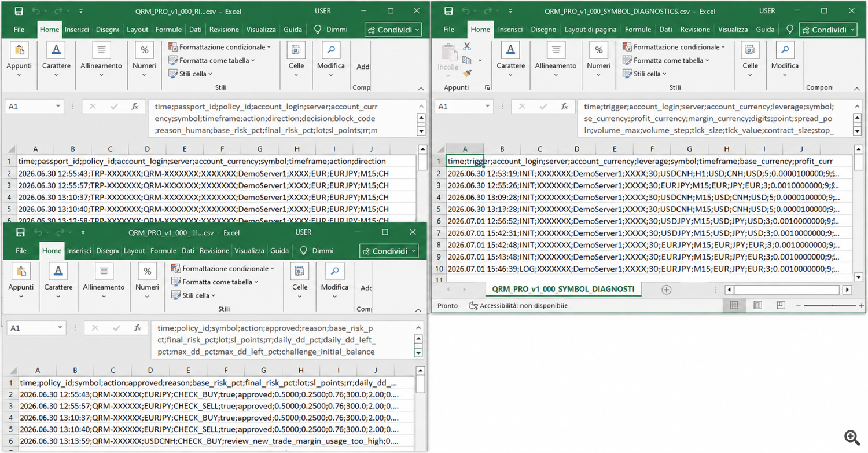Image resolution: width=868 pixels, height=453 pixels.
Task: Save the SYMBOL_DIAGNOSTICS workbook via the save icon
Action: coord(450,11)
